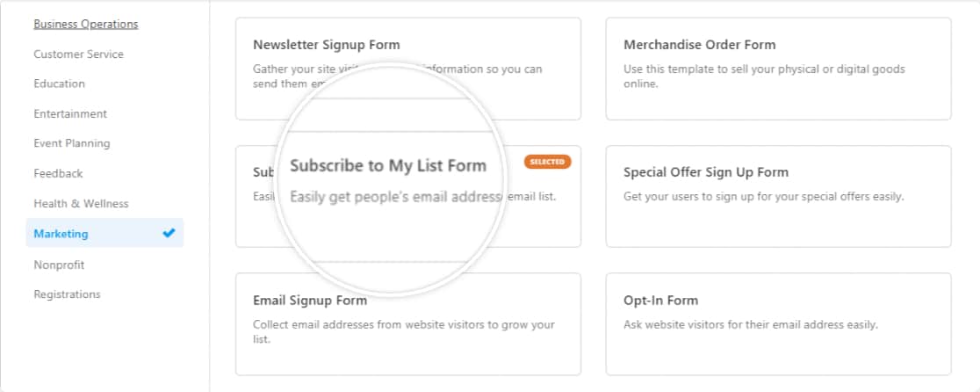Switch to the Entertainment category
This screenshot has width=980, height=392.
tap(70, 114)
